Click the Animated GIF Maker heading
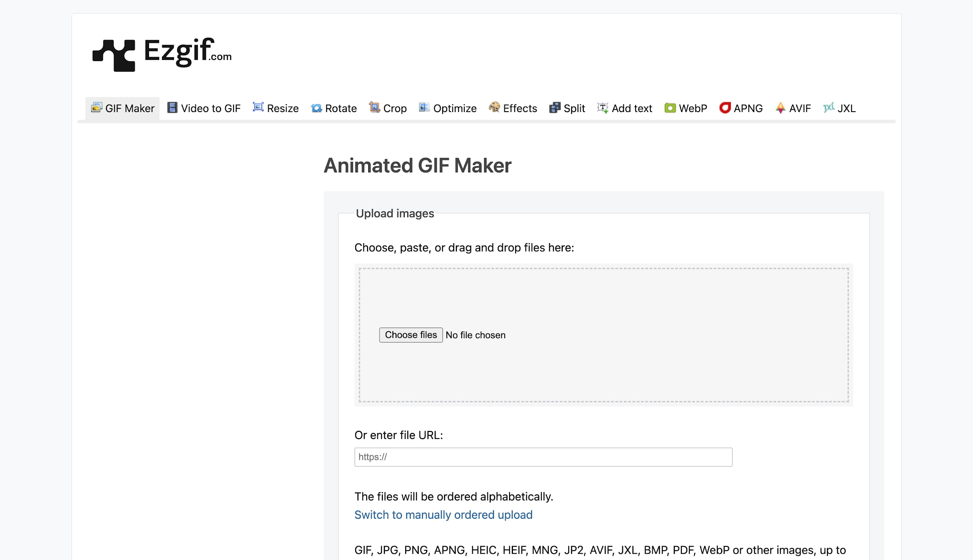This screenshot has height=560, width=973. (418, 165)
